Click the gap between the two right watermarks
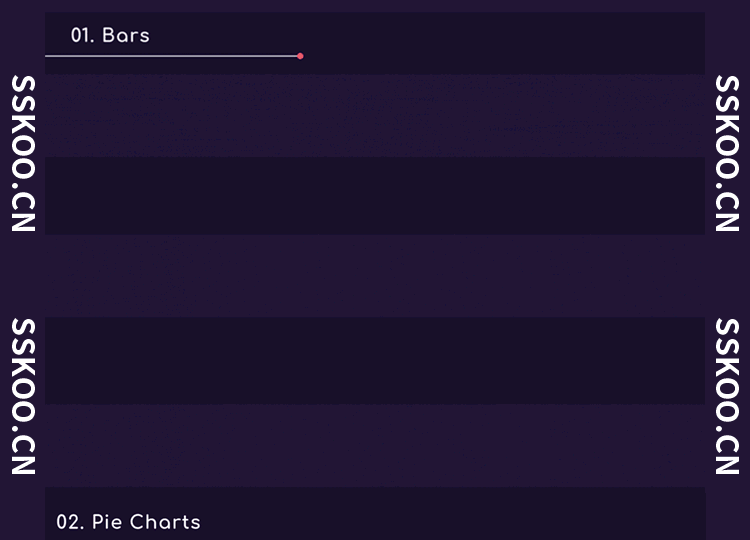Image resolution: width=750 pixels, height=540 pixels. point(727,276)
